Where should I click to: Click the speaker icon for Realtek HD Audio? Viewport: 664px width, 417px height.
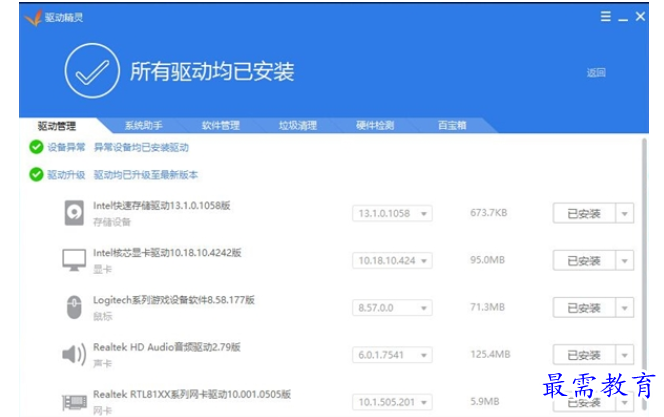click(x=74, y=354)
